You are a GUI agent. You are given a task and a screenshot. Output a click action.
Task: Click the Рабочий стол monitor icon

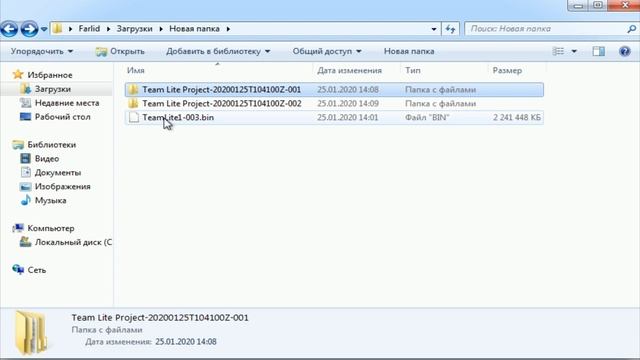[25, 117]
